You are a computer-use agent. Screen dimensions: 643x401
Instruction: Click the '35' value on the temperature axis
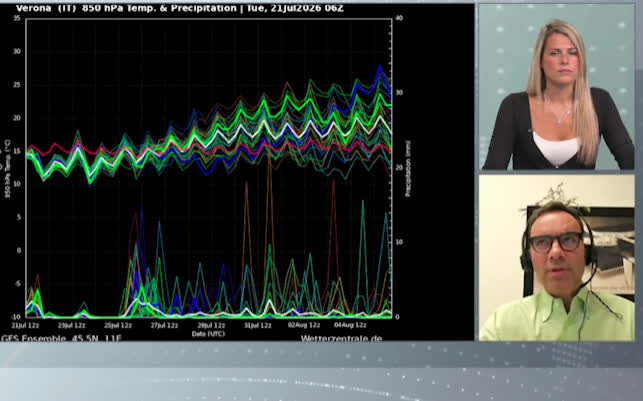[x=17, y=18]
